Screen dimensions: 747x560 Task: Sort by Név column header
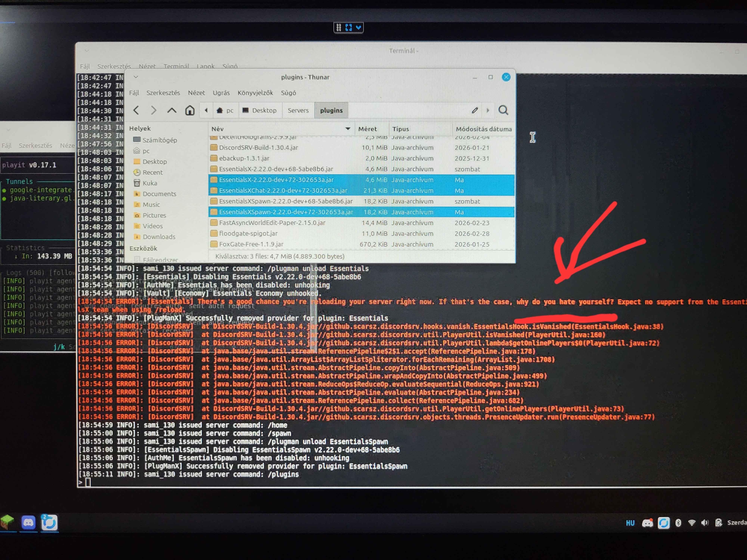pos(281,129)
